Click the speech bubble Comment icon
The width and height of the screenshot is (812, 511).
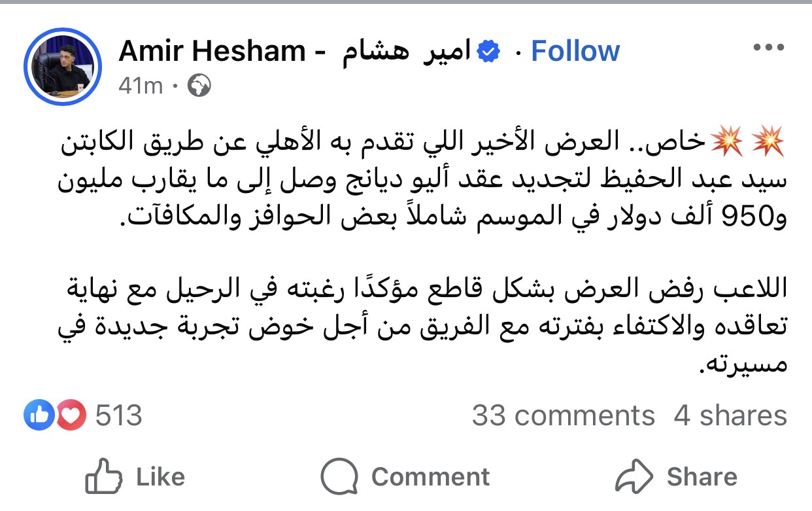point(340,477)
